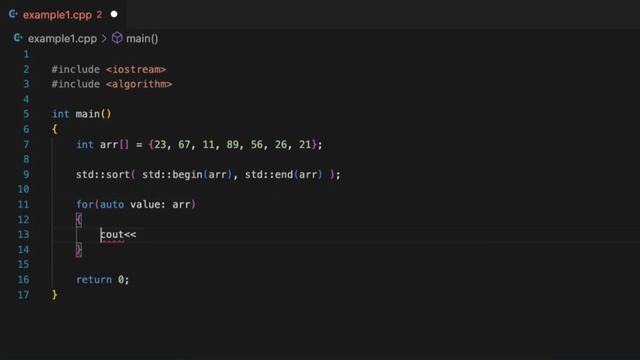Image resolution: width=640 pixels, height=360 pixels.
Task: Click the C++ icon in the breadcrumb
Action: [x=18, y=38]
